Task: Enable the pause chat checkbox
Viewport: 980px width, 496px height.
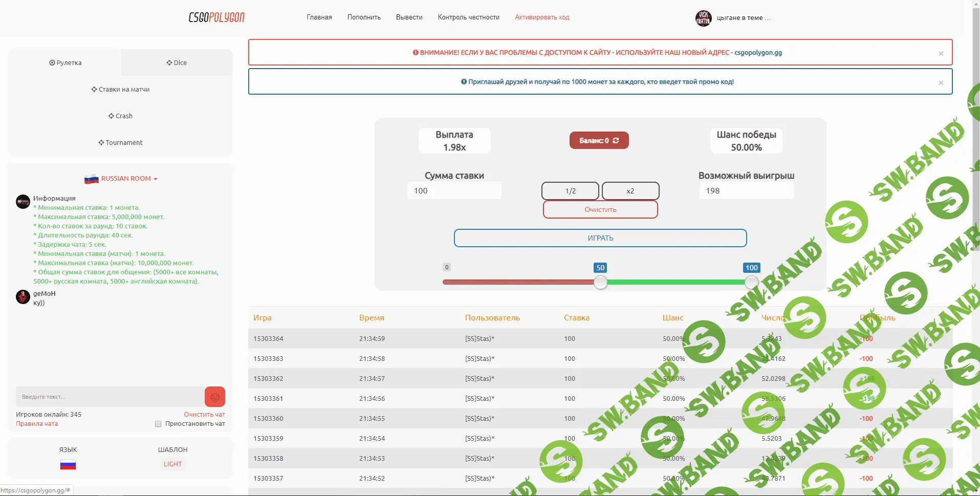Action: [x=158, y=424]
